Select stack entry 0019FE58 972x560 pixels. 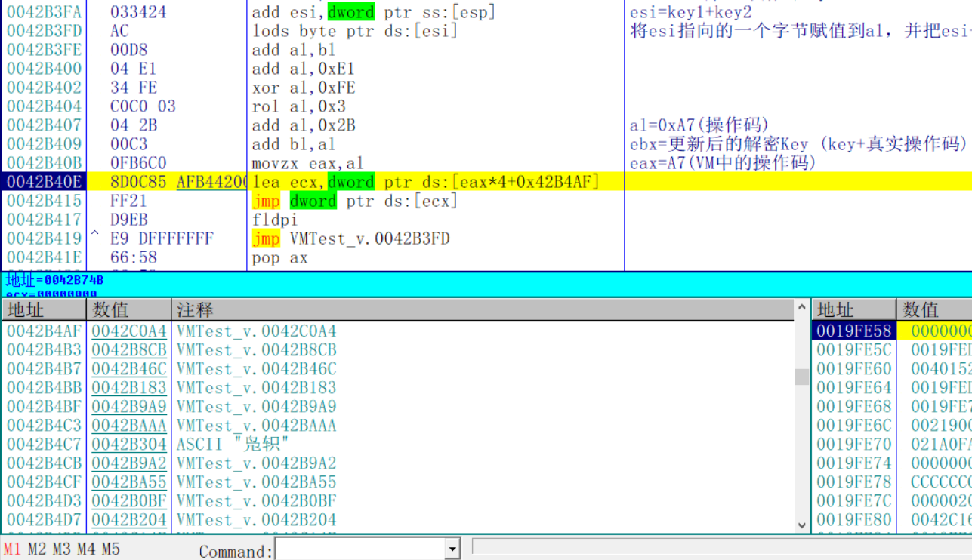[853, 331]
